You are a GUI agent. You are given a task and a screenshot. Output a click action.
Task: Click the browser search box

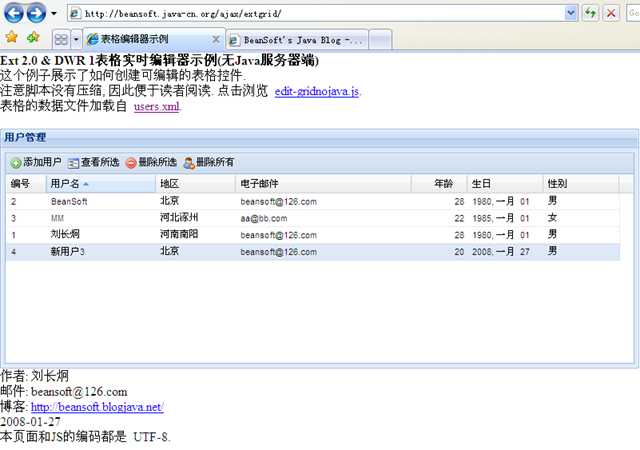[x=633, y=13]
